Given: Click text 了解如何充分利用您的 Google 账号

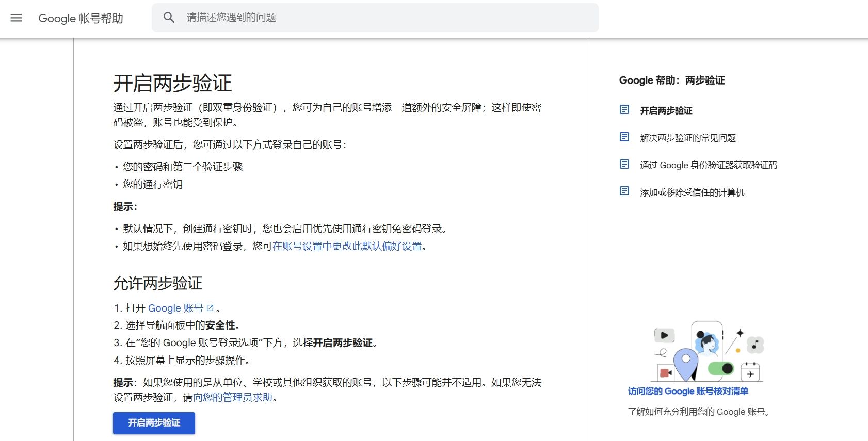Looking at the screenshot, I should 699,412.
